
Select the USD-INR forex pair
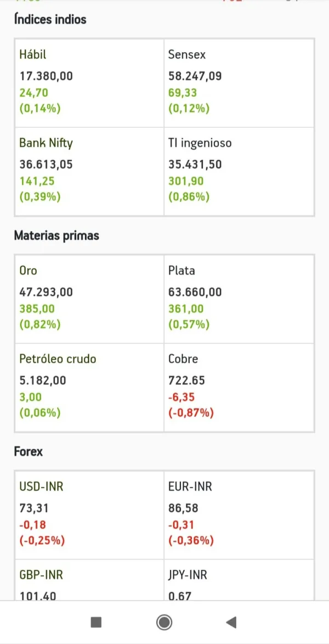pos(89,515)
